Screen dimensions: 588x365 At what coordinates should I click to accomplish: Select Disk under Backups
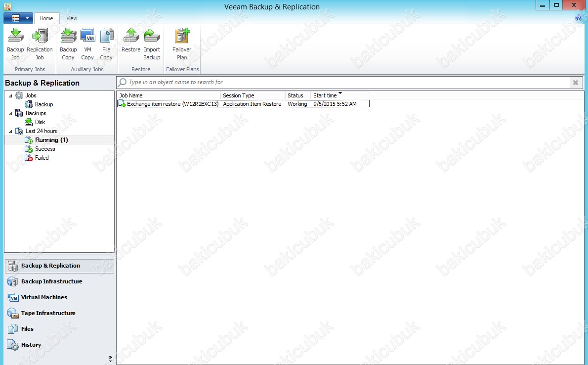40,122
